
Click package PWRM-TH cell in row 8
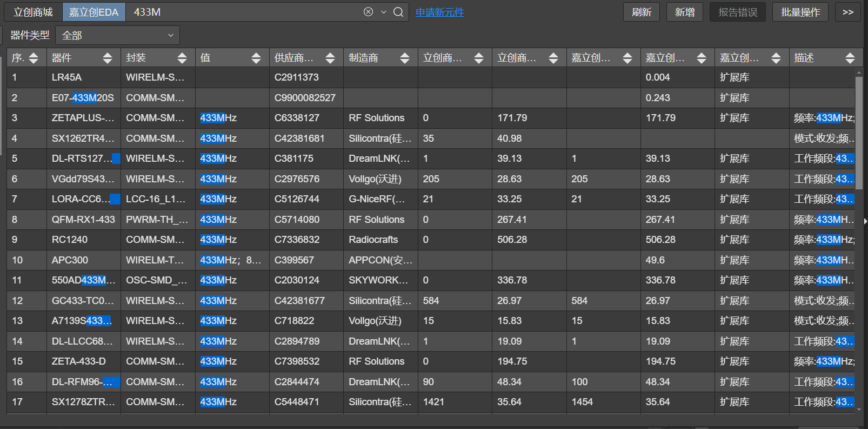pyautogui.click(x=158, y=220)
